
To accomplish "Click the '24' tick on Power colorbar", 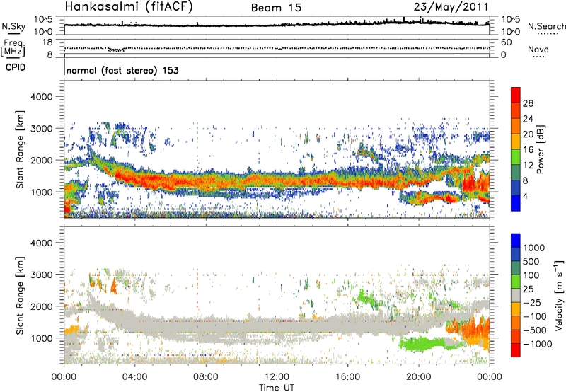I will [x=528, y=119].
